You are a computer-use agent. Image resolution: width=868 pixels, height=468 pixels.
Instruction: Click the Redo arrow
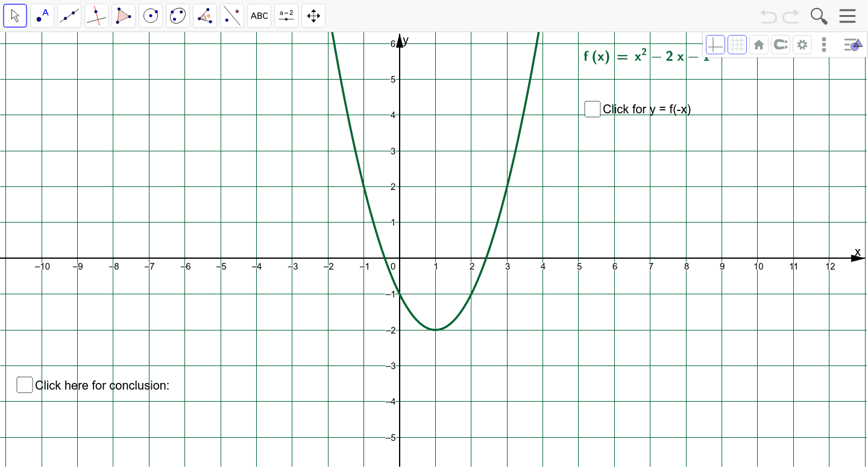pyautogui.click(x=791, y=16)
